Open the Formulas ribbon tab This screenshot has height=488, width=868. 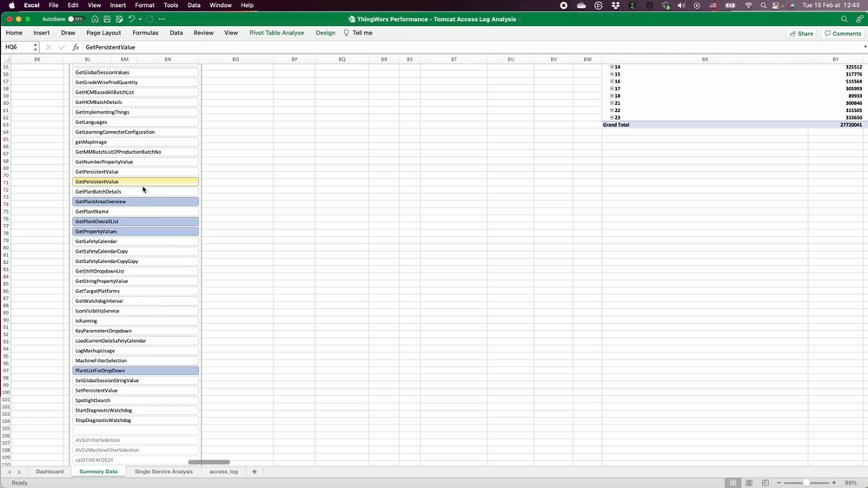(145, 33)
